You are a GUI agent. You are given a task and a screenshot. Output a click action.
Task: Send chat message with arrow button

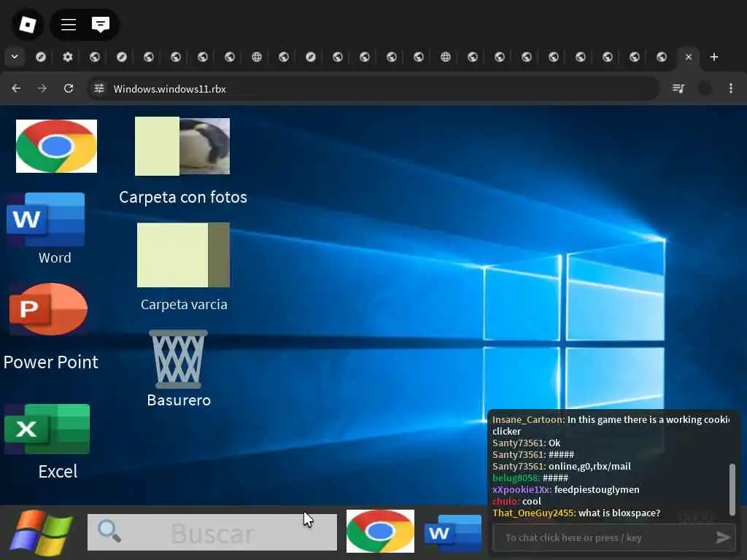coord(723,537)
